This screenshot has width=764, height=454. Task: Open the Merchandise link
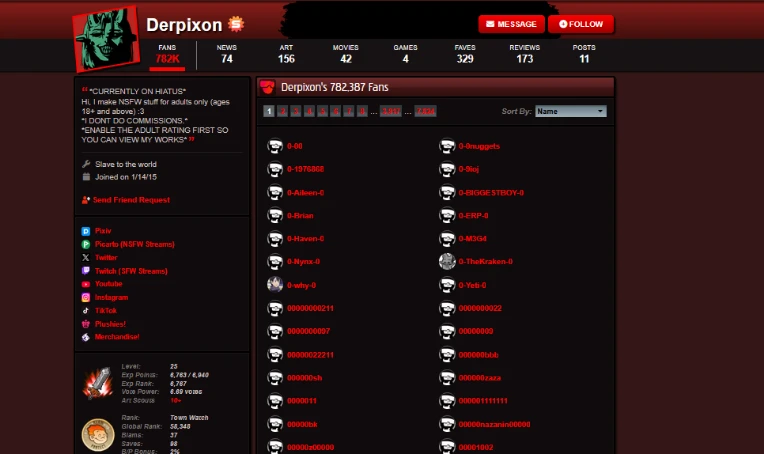click(117, 337)
